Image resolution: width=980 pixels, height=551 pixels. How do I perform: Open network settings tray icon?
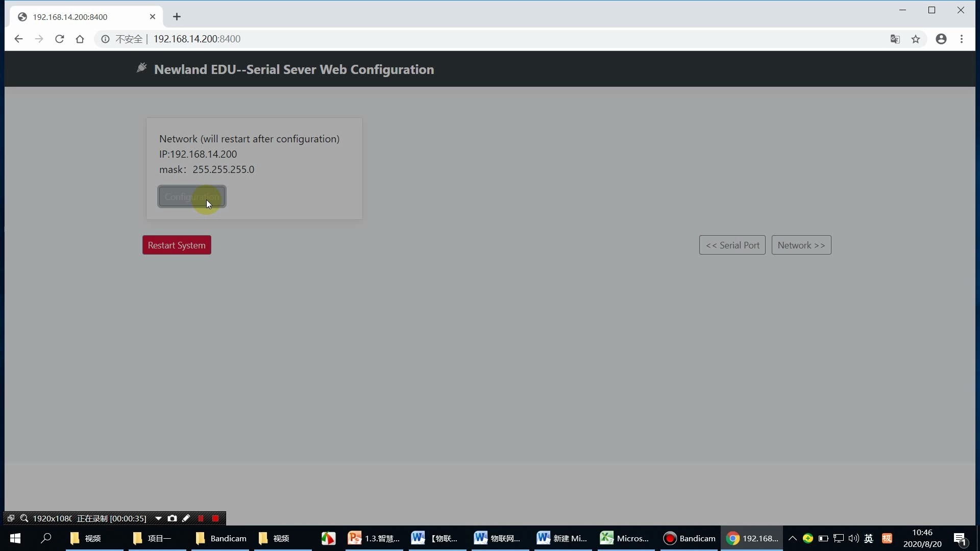tap(839, 538)
